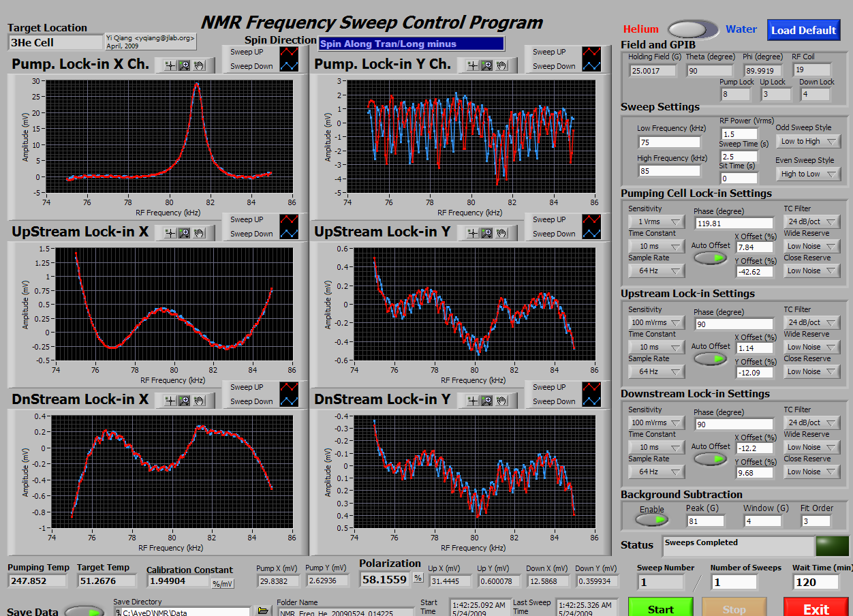Click Background Subtraction Peak (G) field
Screen dimensions: 853x616
pos(705,521)
